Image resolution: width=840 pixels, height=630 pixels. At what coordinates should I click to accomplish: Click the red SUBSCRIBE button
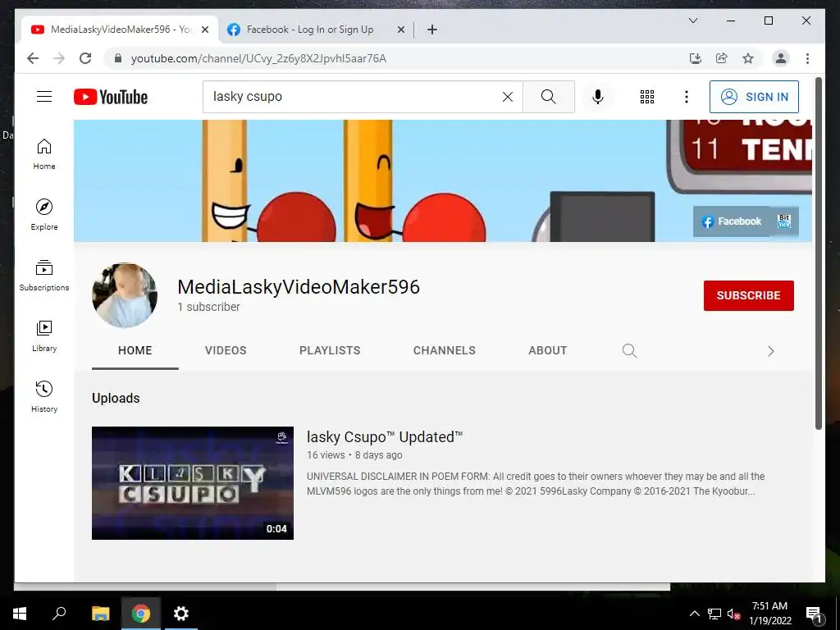748,295
